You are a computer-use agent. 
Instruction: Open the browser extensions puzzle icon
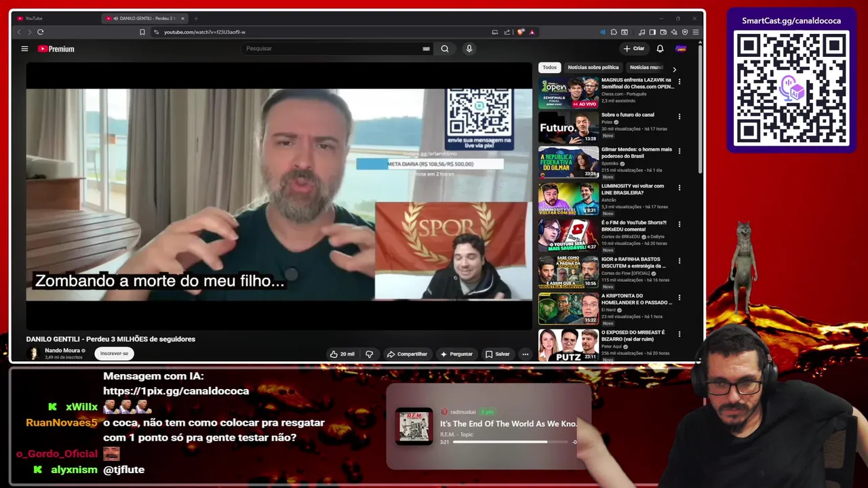click(x=614, y=32)
